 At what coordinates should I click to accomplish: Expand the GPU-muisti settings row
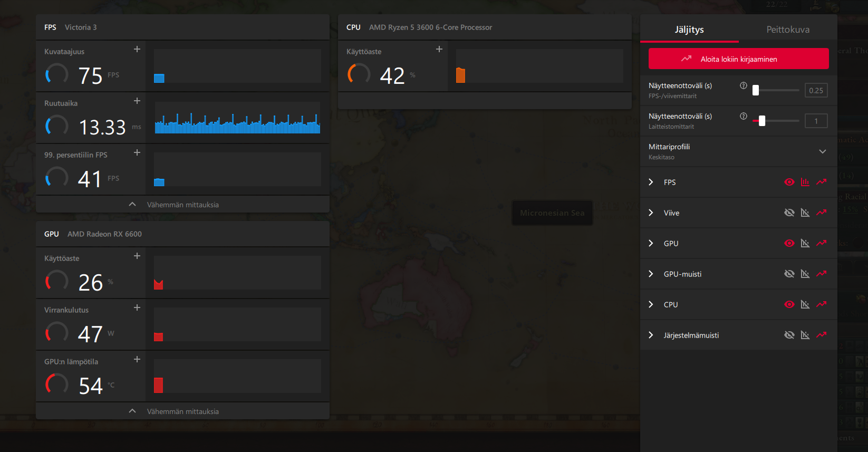coord(651,274)
